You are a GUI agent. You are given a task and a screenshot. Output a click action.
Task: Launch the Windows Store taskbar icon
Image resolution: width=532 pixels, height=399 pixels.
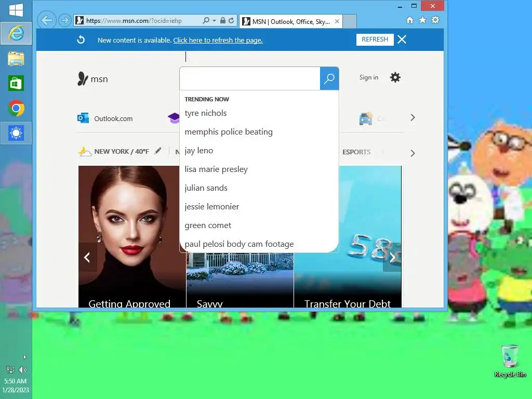click(x=16, y=83)
